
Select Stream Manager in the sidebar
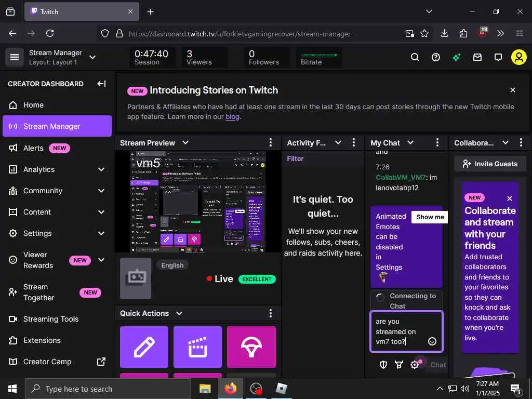coord(57,126)
